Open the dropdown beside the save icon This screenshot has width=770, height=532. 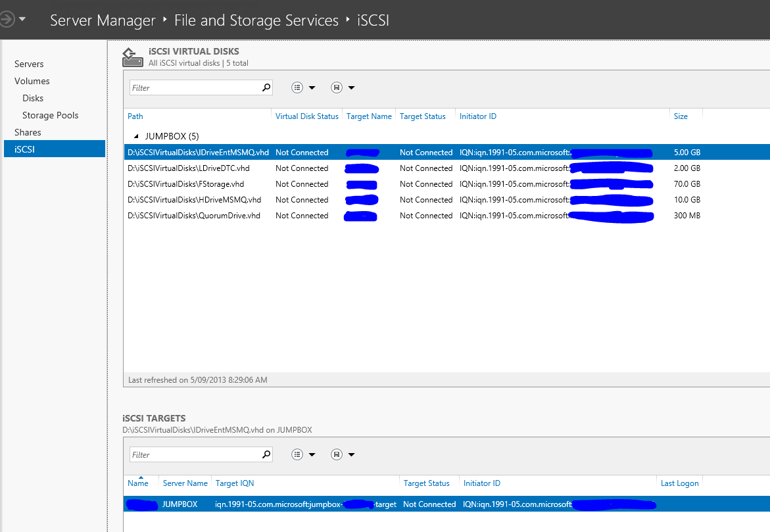pyautogui.click(x=351, y=87)
